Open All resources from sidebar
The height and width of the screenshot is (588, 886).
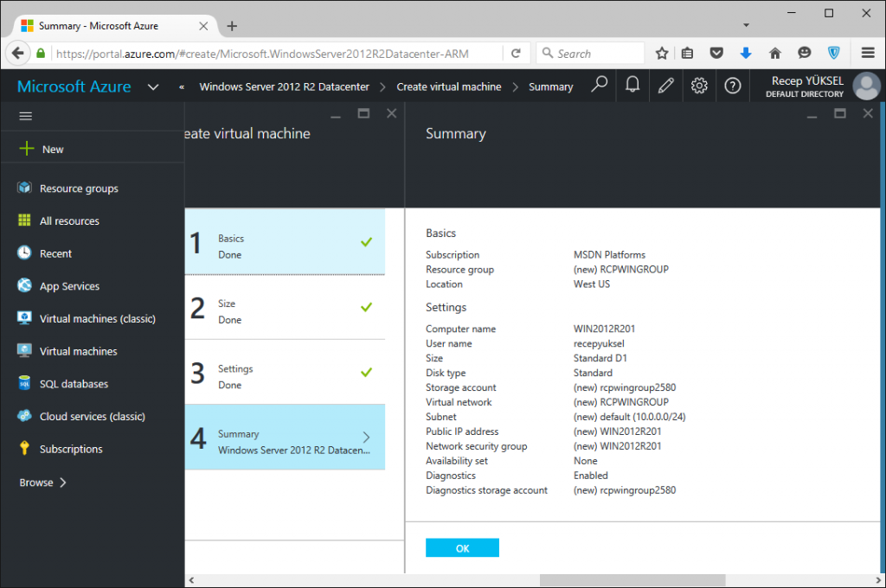click(x=69, y=220)
